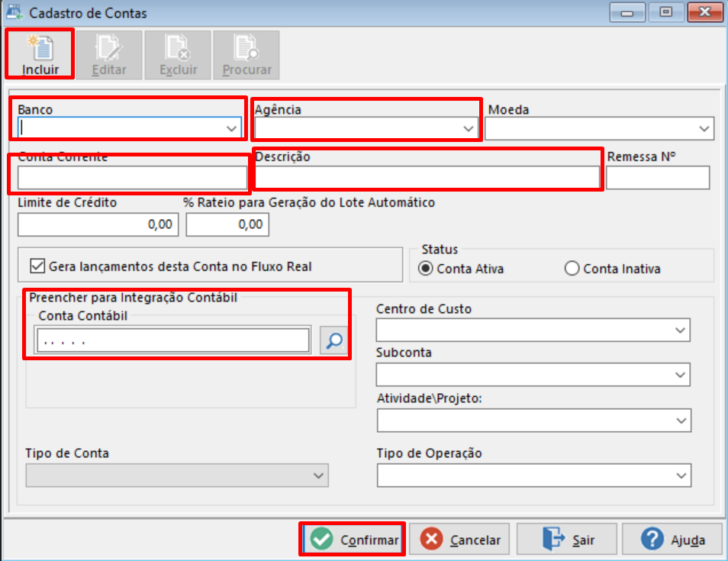Open Ajuda help button
728x561 pixels.
click(672, 539)
